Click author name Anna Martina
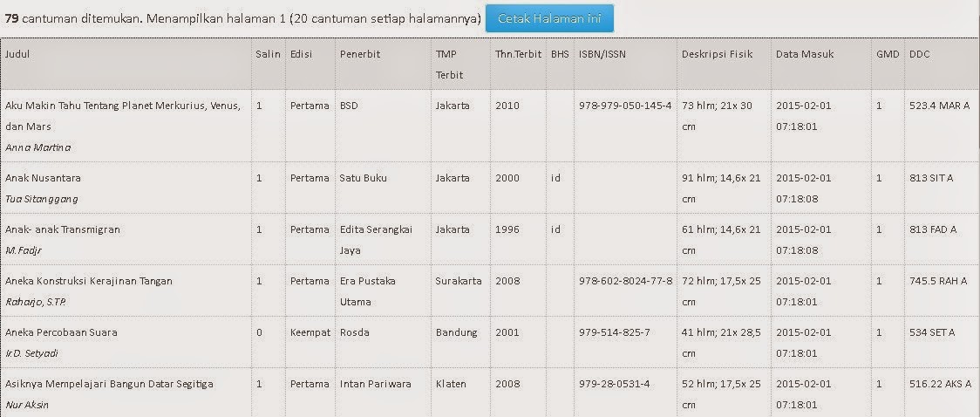 click(x=37, y=147)
